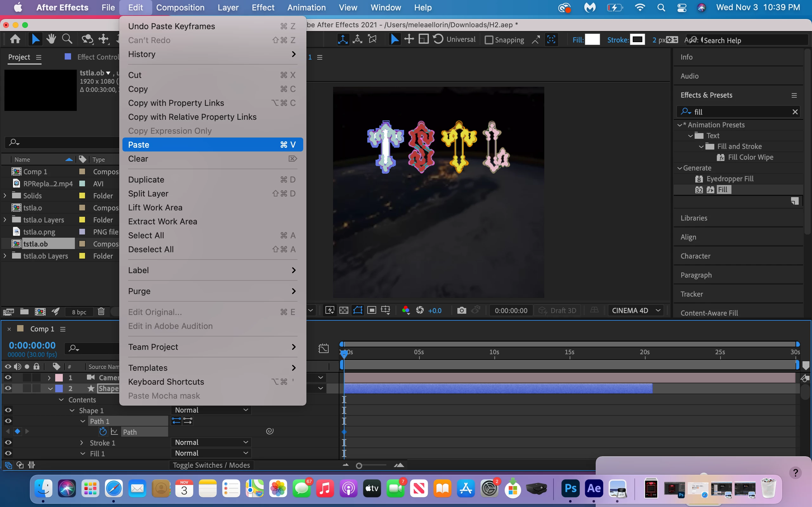Enable the Snapping checkbox
Image resolution: width=812 pixels, height=507 pixels.
[489, 40]
